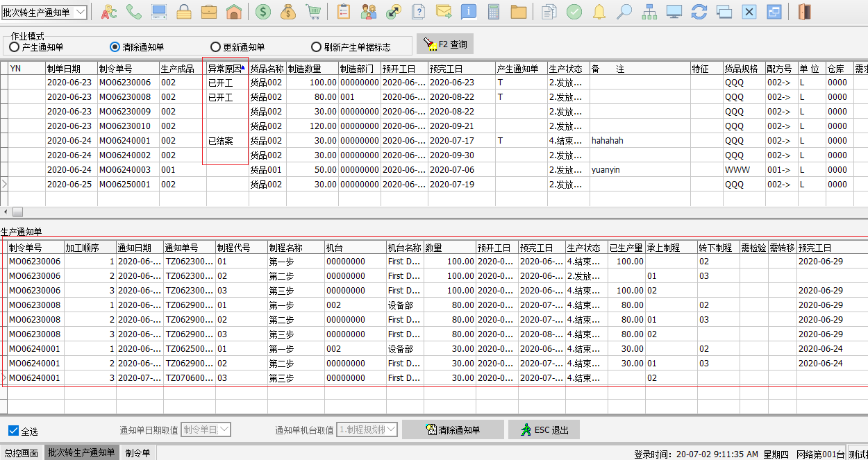The height and width of the screenshot is (460, 868).
Task: Select the cell MO06240002
Action: [128, 155]
